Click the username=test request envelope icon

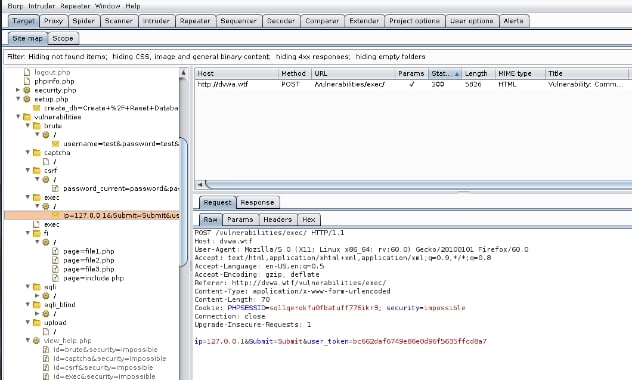(x=55, y=143)
